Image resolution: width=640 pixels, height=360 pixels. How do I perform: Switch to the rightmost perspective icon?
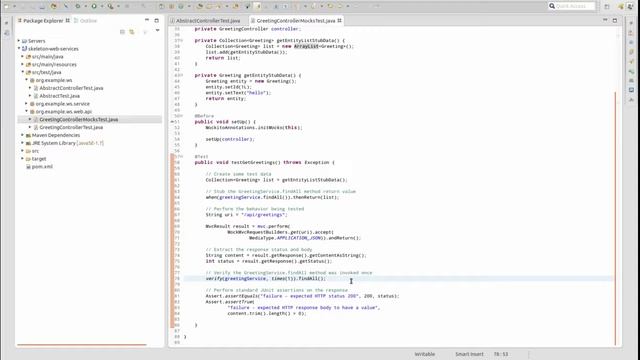pyautogui.click(x=630, y=6)
